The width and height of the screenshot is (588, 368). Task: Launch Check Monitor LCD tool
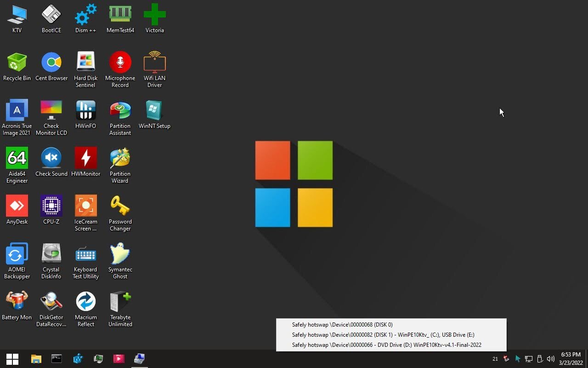(51, 117)
